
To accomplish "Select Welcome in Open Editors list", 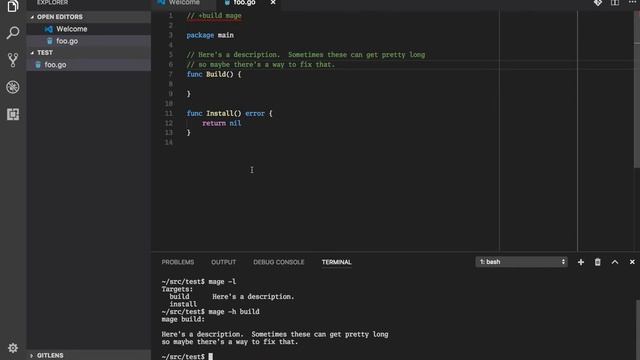I will point(89,29).
